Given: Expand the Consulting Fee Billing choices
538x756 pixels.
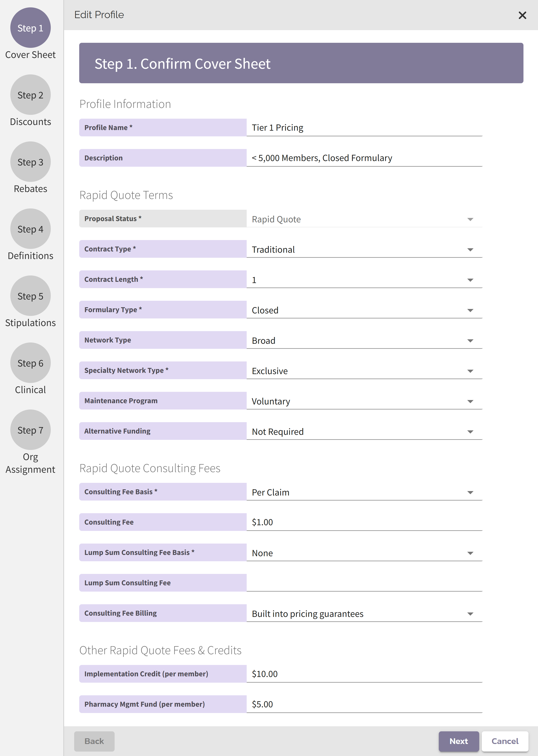Looking at the screenshot, I should 470,614.
